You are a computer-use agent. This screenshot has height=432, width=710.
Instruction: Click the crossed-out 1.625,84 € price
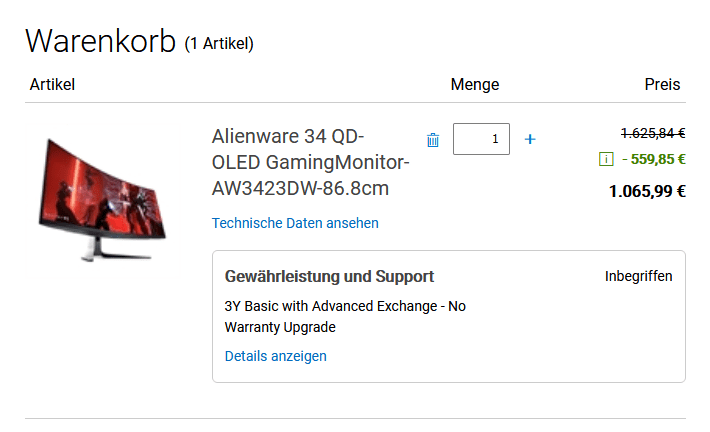(652, 132)
